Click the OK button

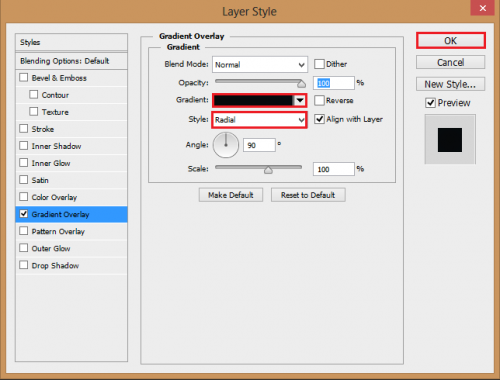coord(451,41)
